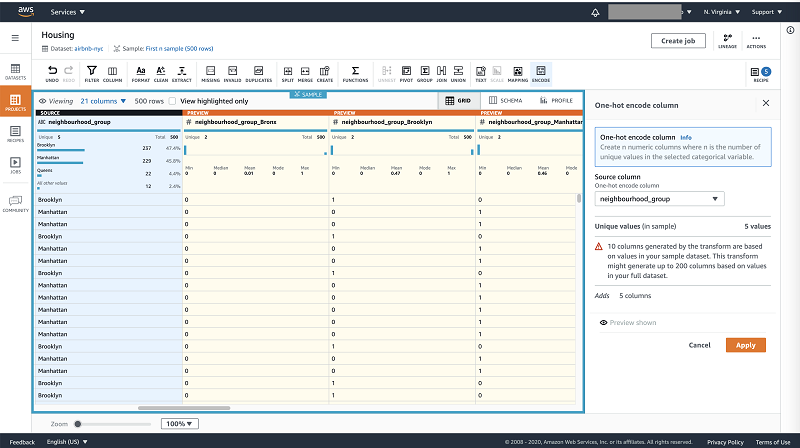Open the Filter tool
The height and width of the screenshot is (448, 800).
(92, 73)
